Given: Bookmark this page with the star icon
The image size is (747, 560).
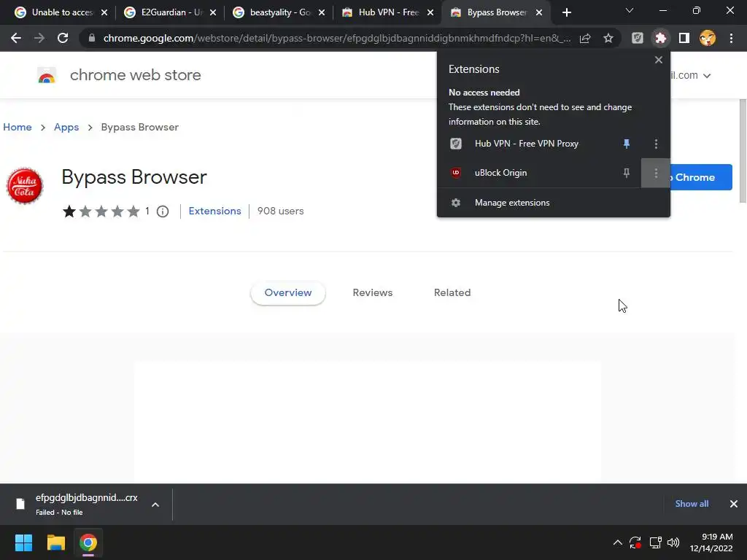Looking at the screenshot, I should [608, 38].
